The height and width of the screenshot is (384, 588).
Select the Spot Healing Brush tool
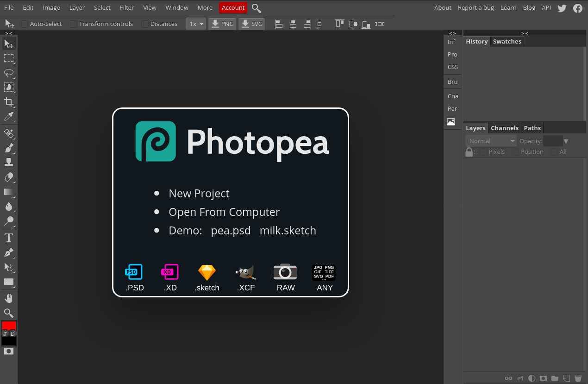click(9, 133)
